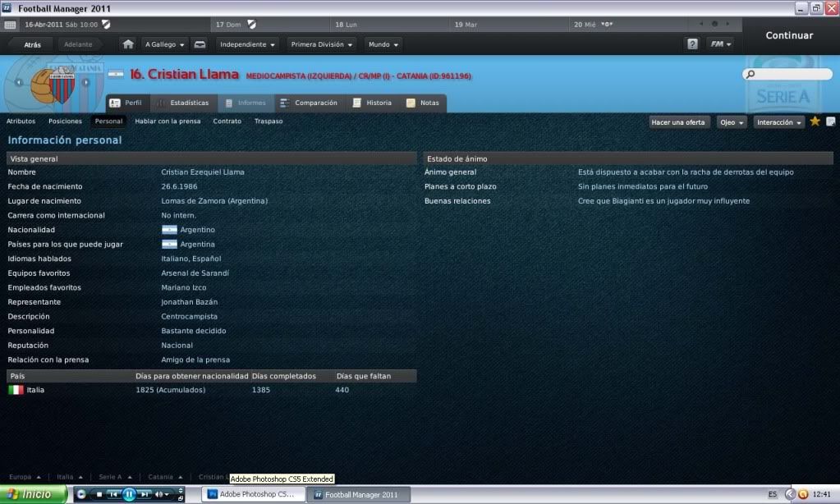Screen dimensions: 840x504
Task: Open Arsenal de Sarandí favourite team link
Action: tap(195, 273)
